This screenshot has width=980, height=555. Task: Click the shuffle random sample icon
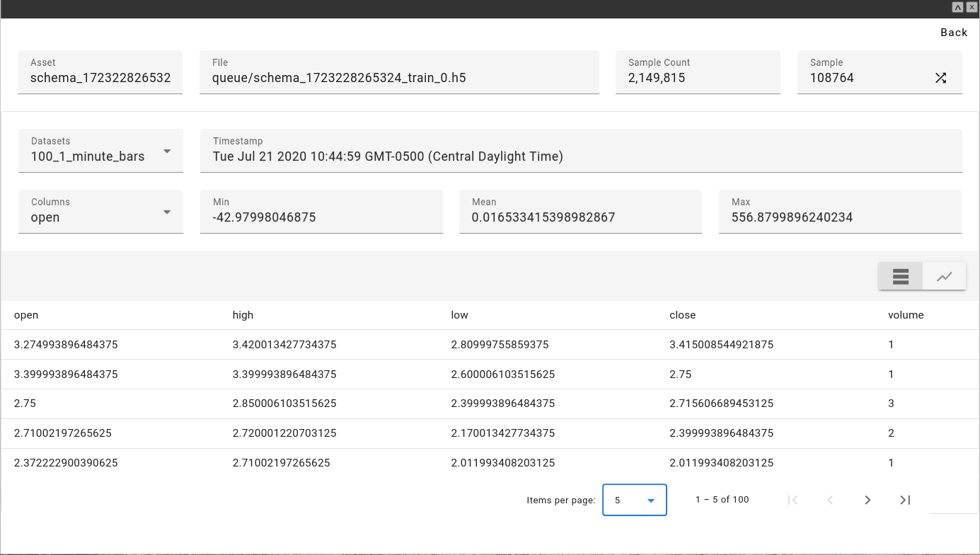[x=940, y=78]
